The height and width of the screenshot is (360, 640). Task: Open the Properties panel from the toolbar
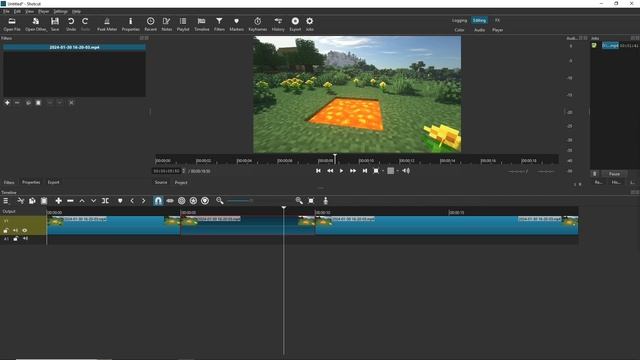pyautogui.click(x=131, y=24)
